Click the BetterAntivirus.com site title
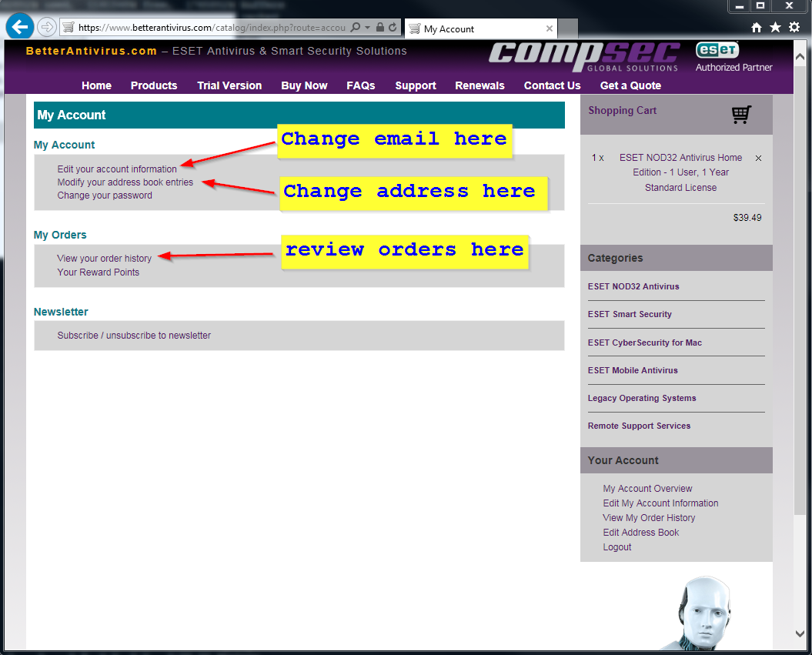This screenshot has height=655, width=812. pos(91,51)
